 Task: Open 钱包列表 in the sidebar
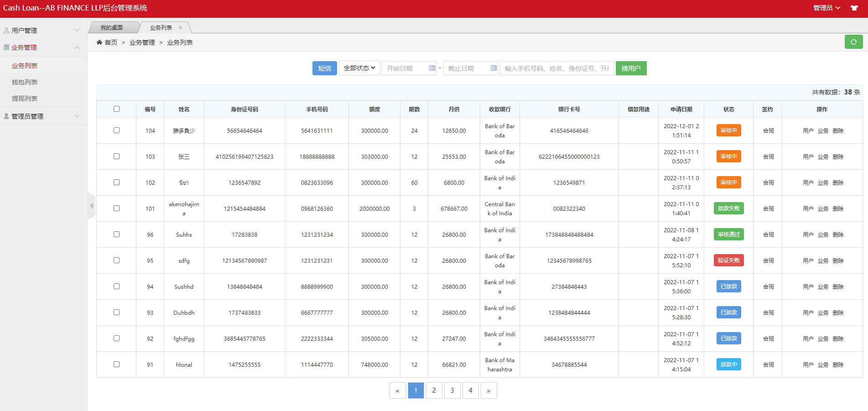click(x=25, y=82)
